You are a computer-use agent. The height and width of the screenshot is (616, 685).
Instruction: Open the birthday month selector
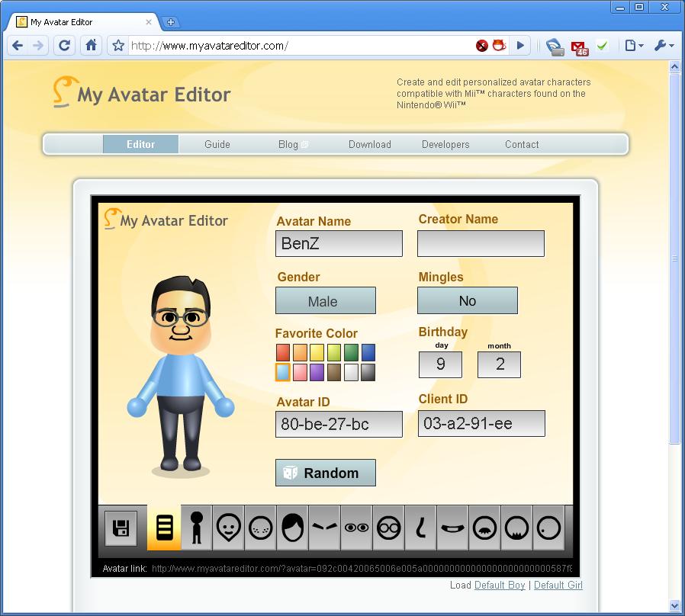[499, 365]
